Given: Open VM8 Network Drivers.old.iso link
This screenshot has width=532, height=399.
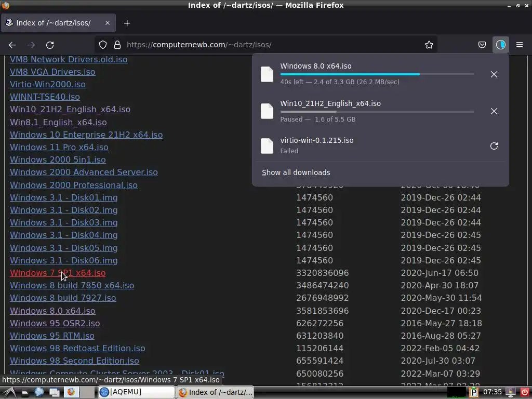Looking at the screenshot, I should [x=69, y=59].
